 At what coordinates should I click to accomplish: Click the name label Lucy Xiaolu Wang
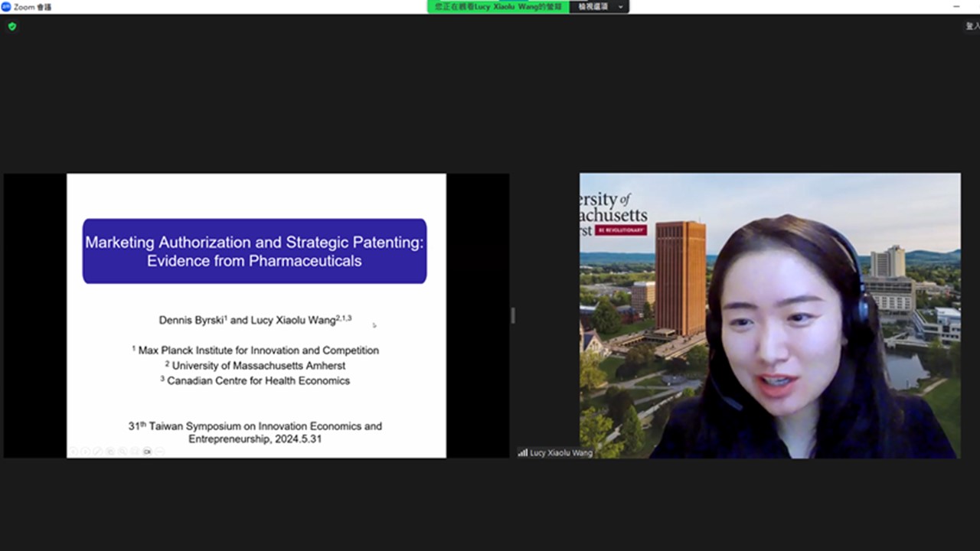[560, 453]
